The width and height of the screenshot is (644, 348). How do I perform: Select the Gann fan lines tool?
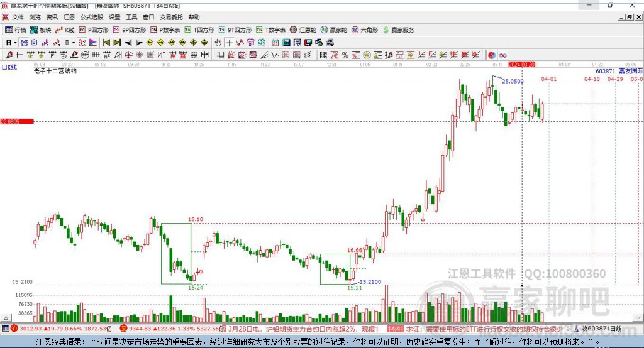point(231,55)
